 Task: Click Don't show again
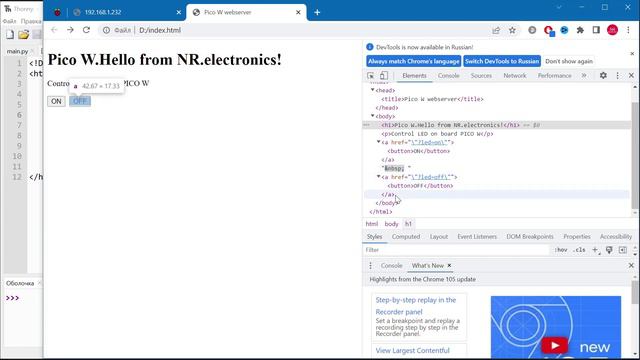pos(569,61)
